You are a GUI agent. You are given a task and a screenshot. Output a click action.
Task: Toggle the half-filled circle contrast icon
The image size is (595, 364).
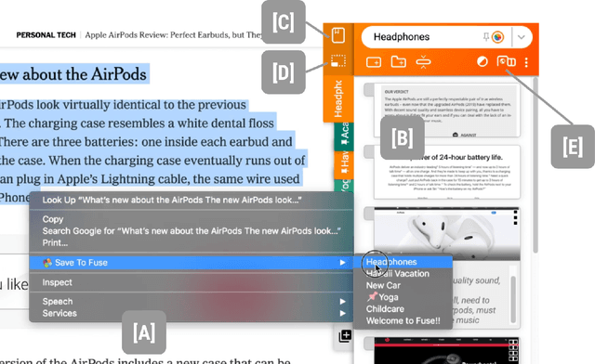pyautogui.click(x=483, y=61)
